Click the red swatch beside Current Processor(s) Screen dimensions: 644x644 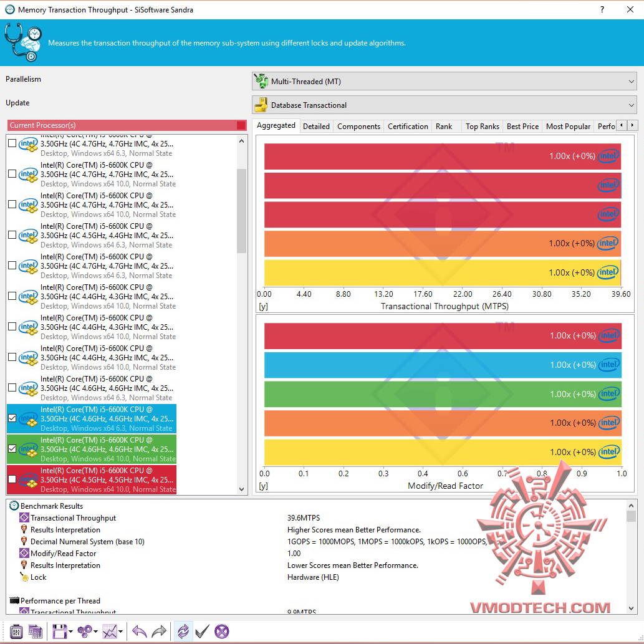pyautogui.click(x=241, y=125)
